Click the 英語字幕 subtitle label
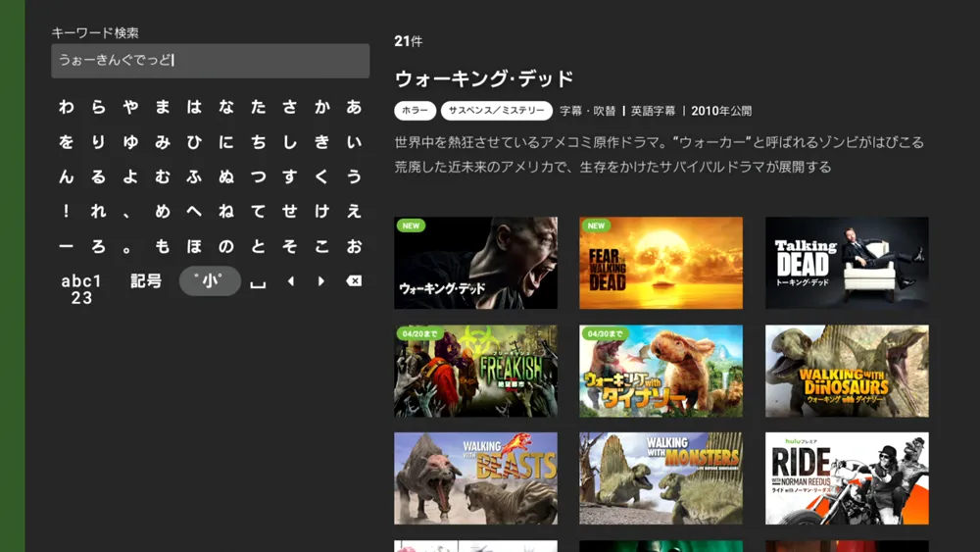980x552 pixels. [x=653, y=111]
